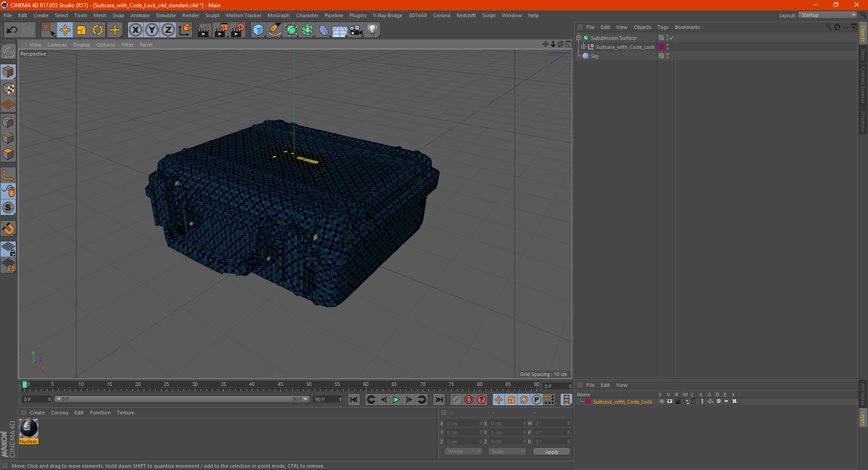Image resolution: width=868 pixels, height=470 pixels.
Task: Click Make Editable icon
Action: (x=8, y=52)
